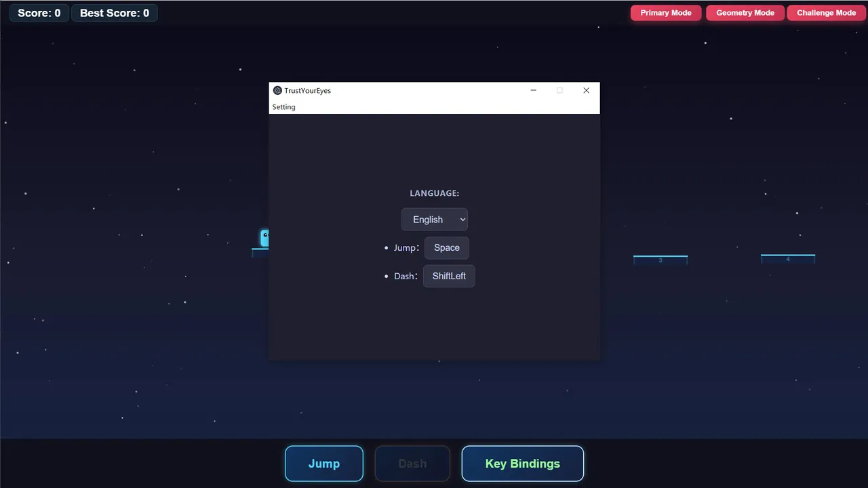This screenshot has height=488, width=868.
Task: Click the disabled maximize window icon
Action: pyautogui.click(x=559, y=91)
